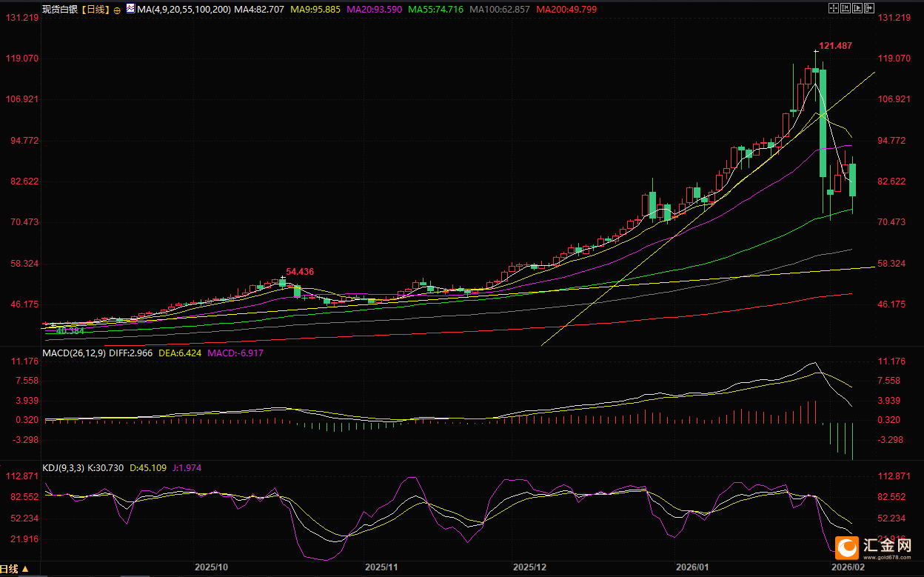This screenshot has width=924, height=577.
Task: Click the small chart indicator icon before MA
Action: point(130,10)
